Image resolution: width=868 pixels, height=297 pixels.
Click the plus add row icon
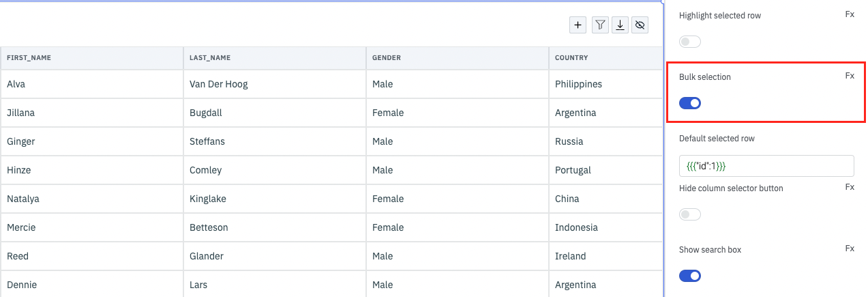[578, 25]
